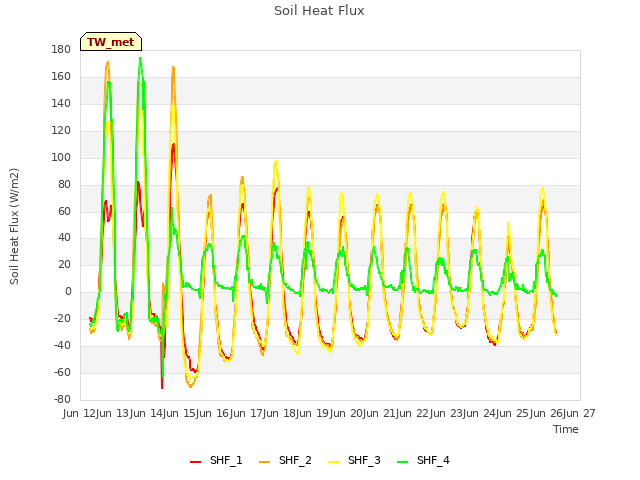Click the 160 y-axis tick label
This screenshot has width=640, height=480.
point(61,76)
